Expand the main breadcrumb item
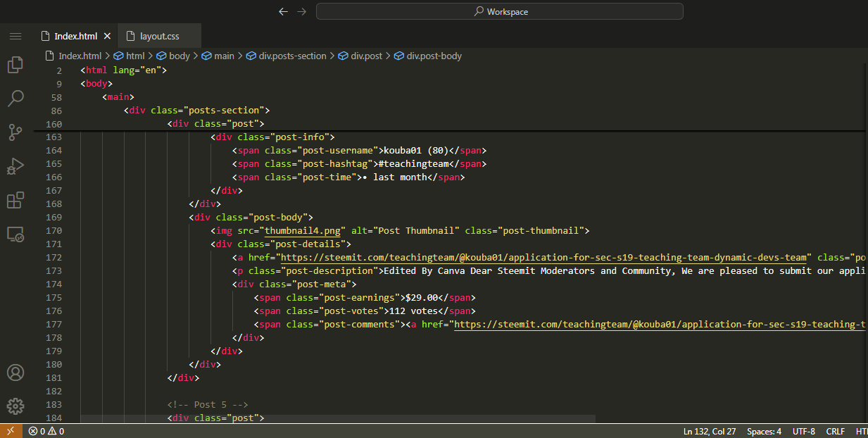This screenshot has height=438, width=868. (224, 56)
